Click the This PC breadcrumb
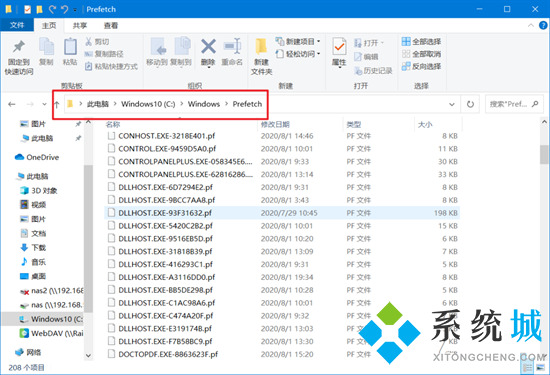 (x=98, y=104)
